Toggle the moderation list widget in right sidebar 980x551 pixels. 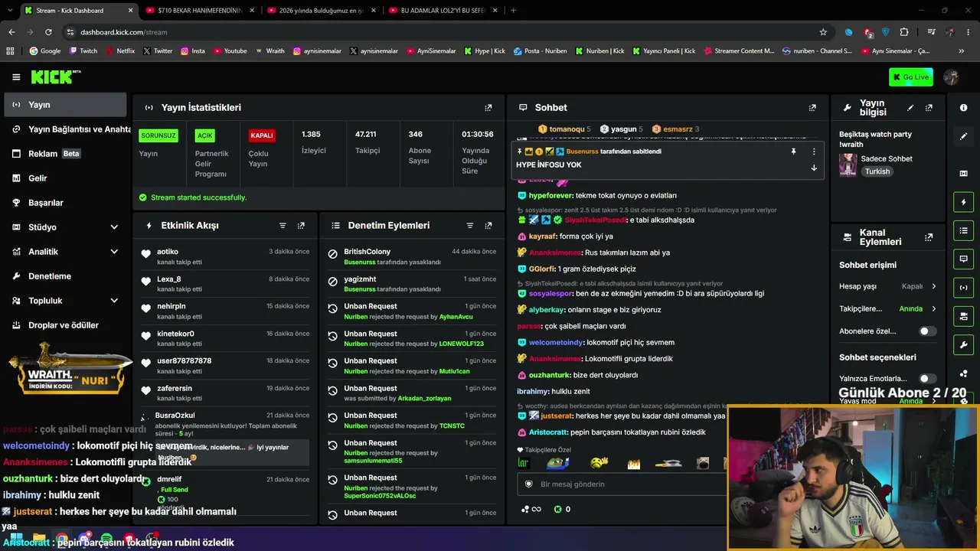963,230
